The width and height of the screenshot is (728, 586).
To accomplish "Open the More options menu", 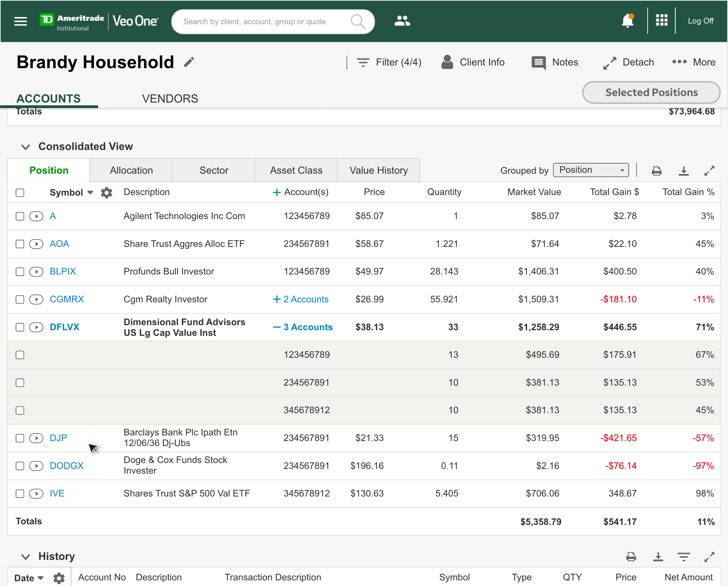I will [694, 62].
